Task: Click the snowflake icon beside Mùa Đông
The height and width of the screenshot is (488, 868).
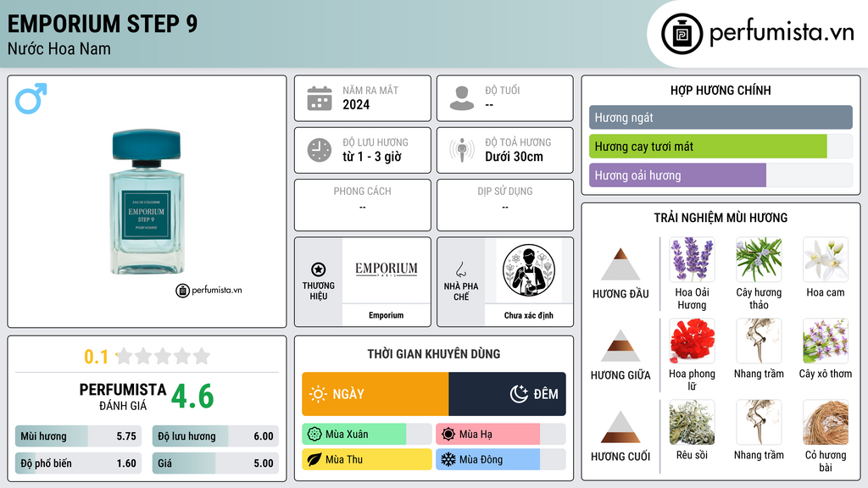Action: (x=448, y=459)
